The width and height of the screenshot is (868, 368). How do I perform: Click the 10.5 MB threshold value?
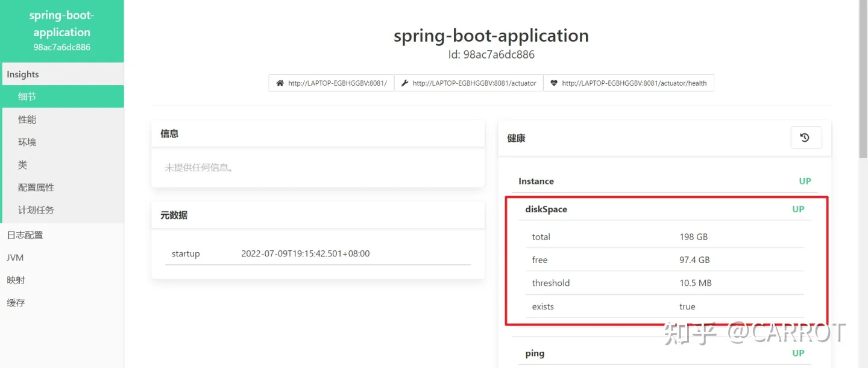tap(696, 283)
